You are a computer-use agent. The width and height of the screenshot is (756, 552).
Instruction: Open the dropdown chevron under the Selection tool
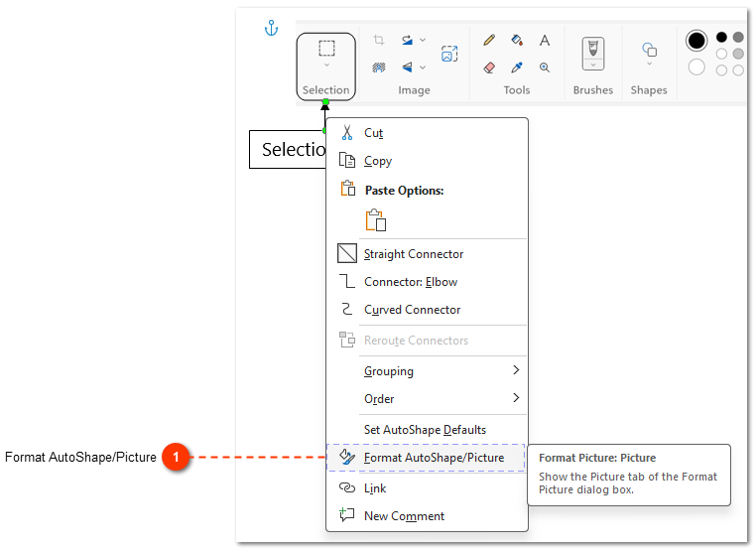pyautogui.click(x=326, y=65)
